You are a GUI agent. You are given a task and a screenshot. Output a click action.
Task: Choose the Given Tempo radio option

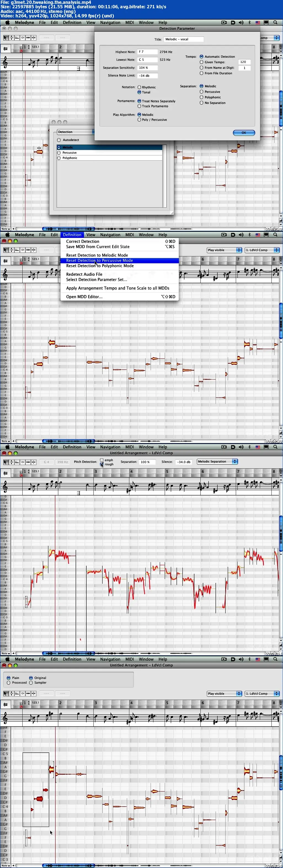[x=201, y=62]
